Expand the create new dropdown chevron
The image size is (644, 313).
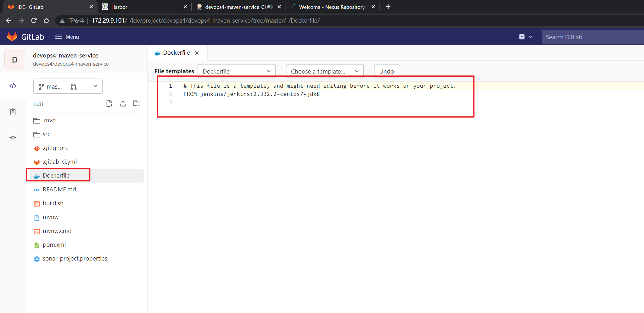tap(531, 37)
